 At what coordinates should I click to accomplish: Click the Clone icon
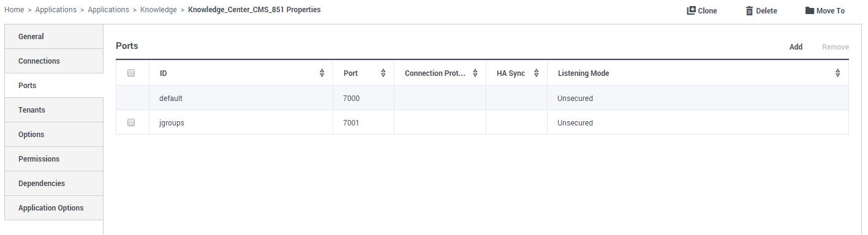pyautogui.click(x=691, y=10)
